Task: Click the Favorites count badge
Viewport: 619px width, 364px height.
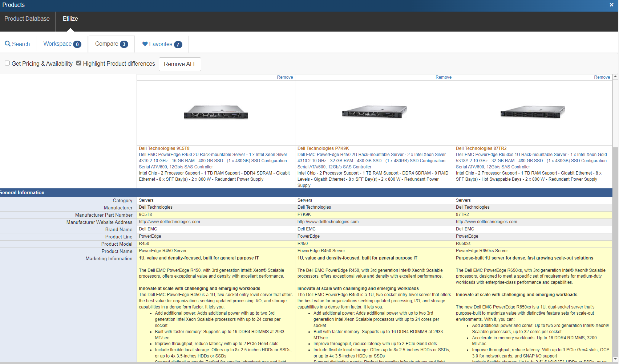Action: [178, 44]
